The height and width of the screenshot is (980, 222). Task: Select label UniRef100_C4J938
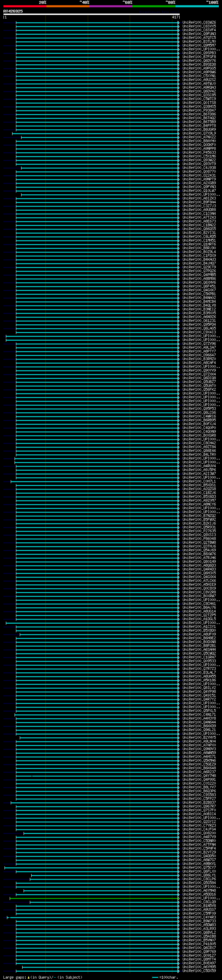coord(199,168)
